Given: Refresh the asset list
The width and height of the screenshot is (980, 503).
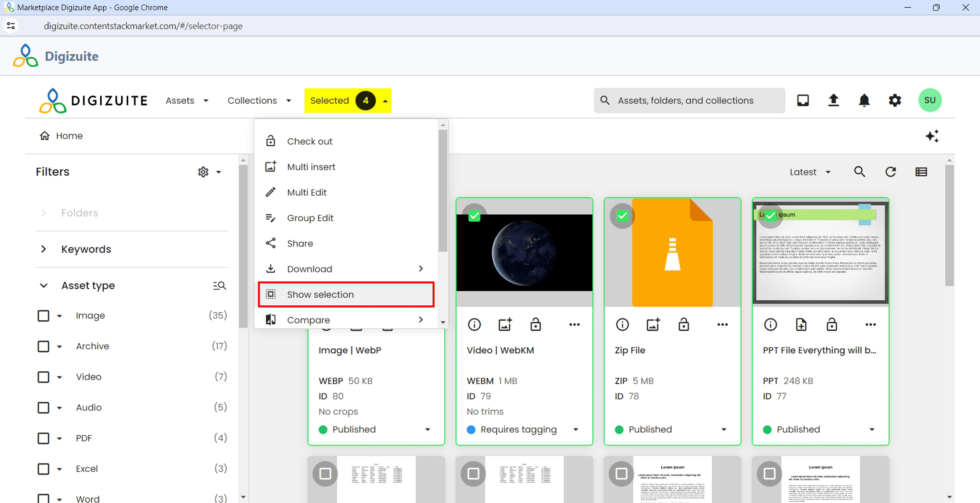Looking at the screenshot, I should (x=890, y=172).
